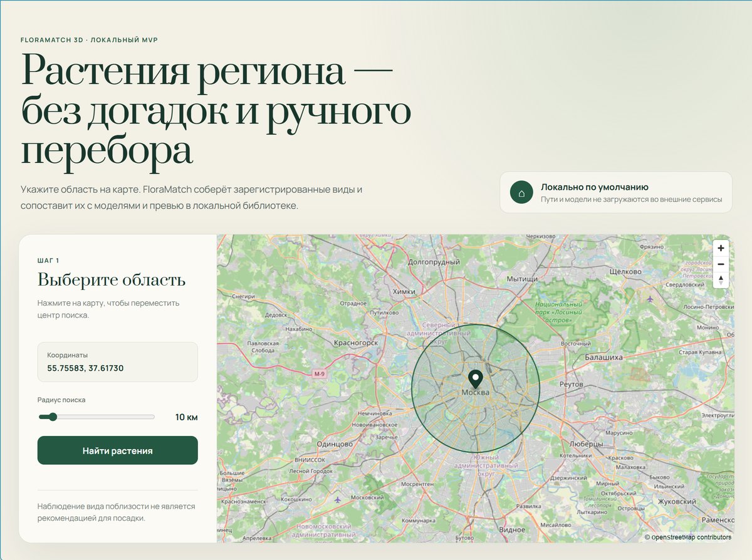Click the Раменское label on the map
The image size is (752, 560).
(x=717, y=520)
